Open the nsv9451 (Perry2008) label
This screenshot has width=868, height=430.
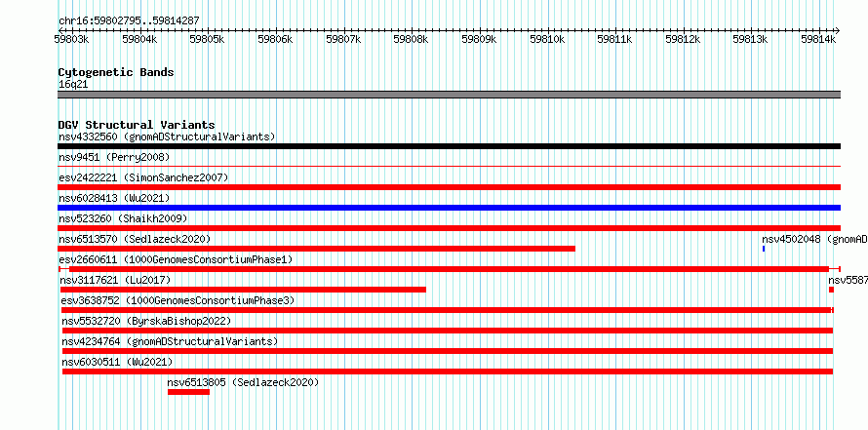(x=114, y=157)
